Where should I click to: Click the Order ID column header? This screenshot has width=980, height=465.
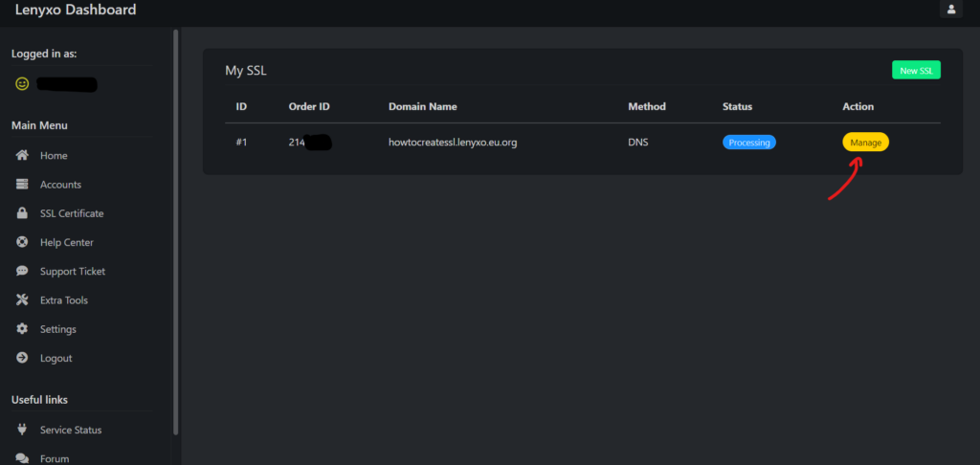pyautogui.click(x=309, y=107)
